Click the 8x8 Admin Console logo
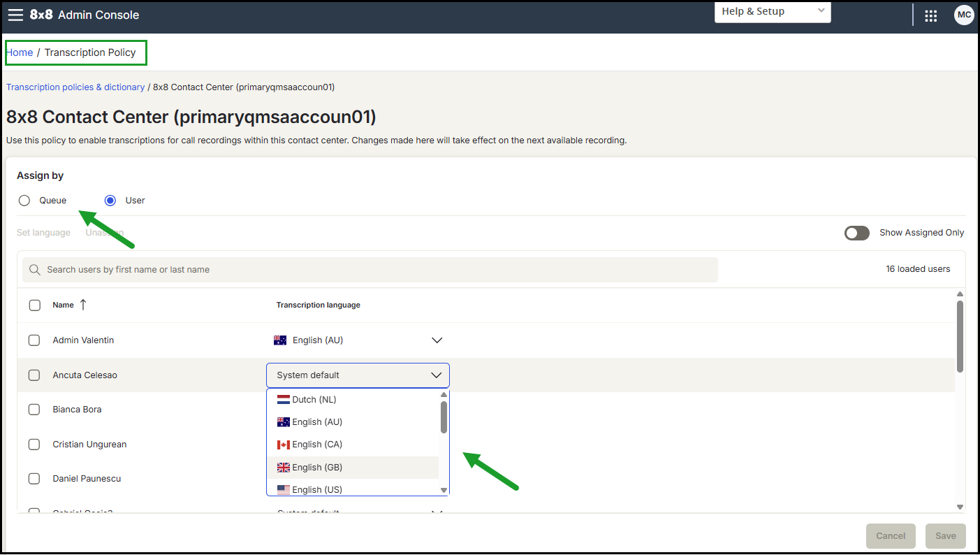The width and height of the screenshot is (980, 555). pyautogui.click(x=85, y=15)
